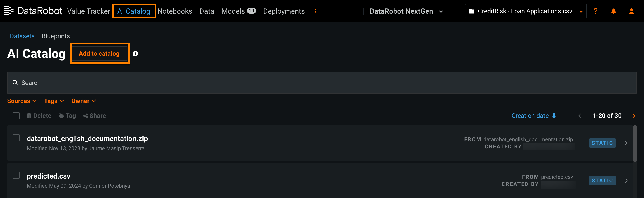Click the DataRobot logo icon
The image size is (644, 198).
click(9, 11)
